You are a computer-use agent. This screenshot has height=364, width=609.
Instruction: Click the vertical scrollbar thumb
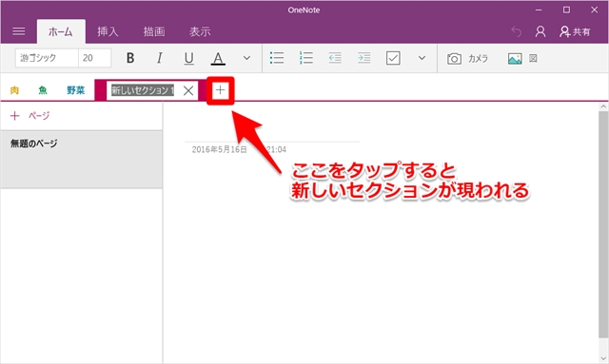(x=603, y=224)
